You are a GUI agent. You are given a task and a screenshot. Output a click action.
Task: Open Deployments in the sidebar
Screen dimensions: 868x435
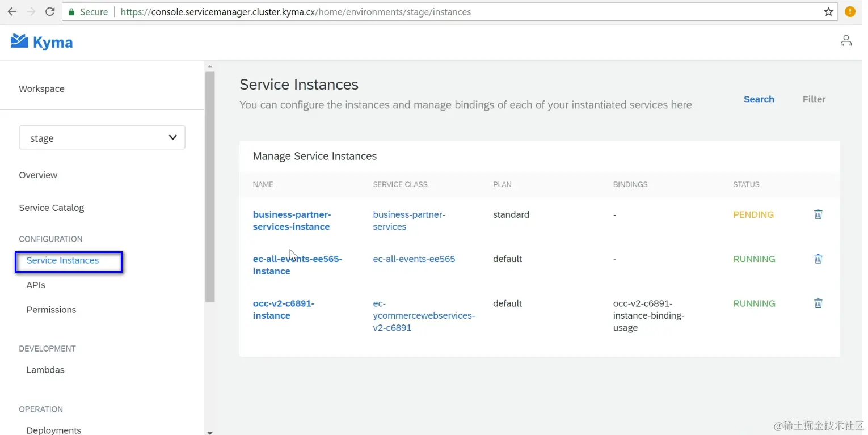point(54,430)
